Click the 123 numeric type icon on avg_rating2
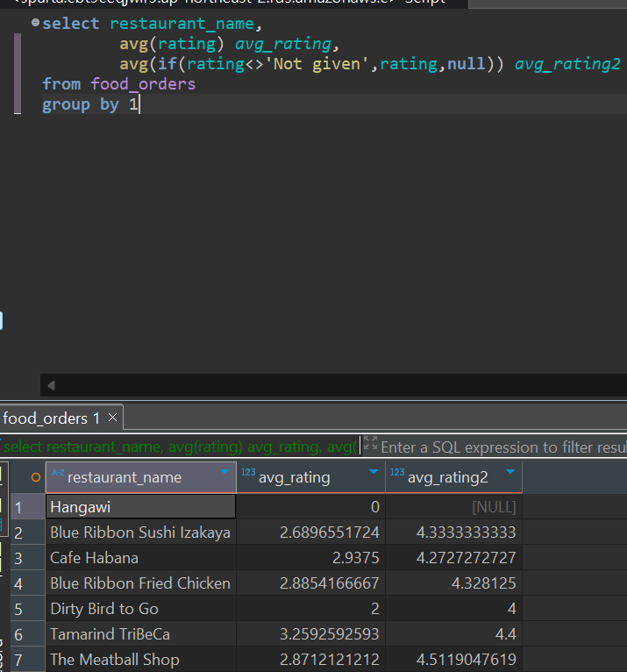 click(x=397, y=472)
